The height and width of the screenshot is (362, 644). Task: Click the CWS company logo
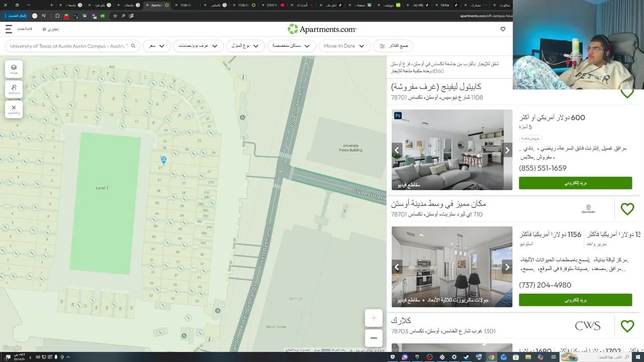[588, 326]
